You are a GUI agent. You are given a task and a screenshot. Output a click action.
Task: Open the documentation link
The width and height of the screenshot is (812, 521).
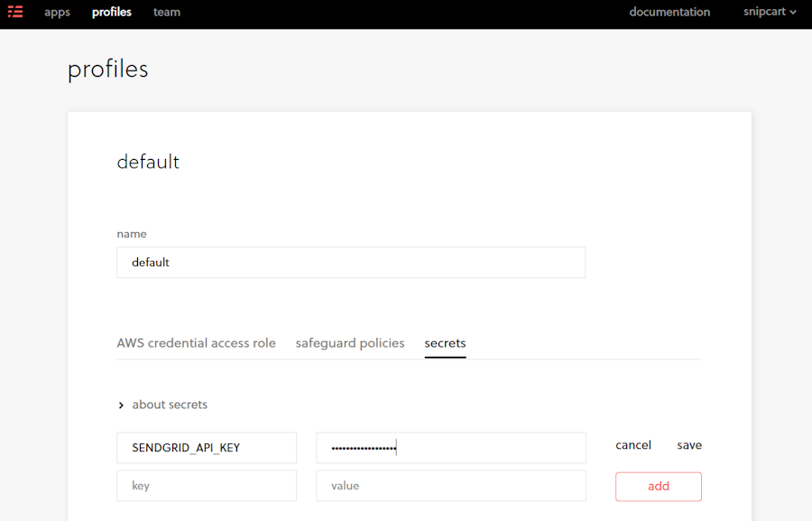669,13
